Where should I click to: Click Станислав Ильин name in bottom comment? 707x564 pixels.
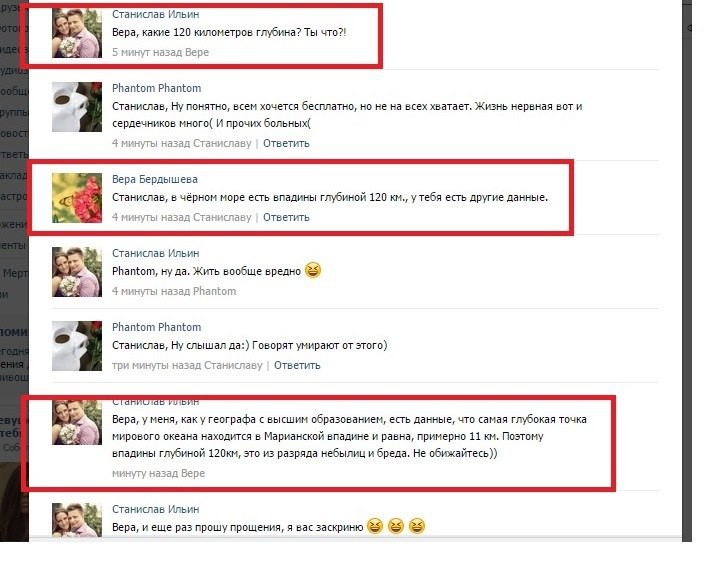156,509
